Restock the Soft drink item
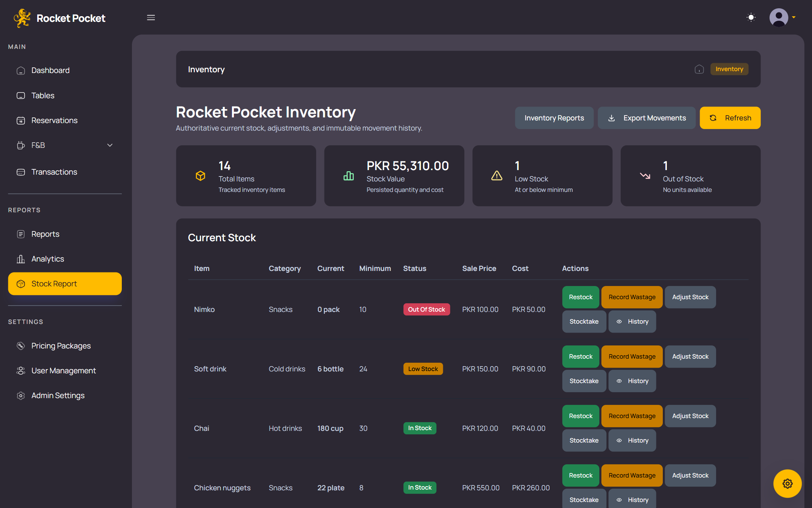Image resolution: width=812 pixels, height=508 pixels. click(x=580, y=357)
